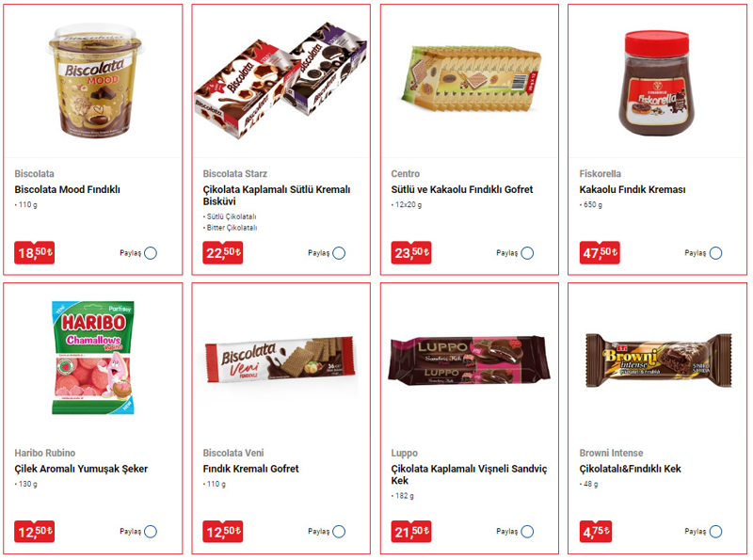Open the Luppo cake package image

(469, 360)
